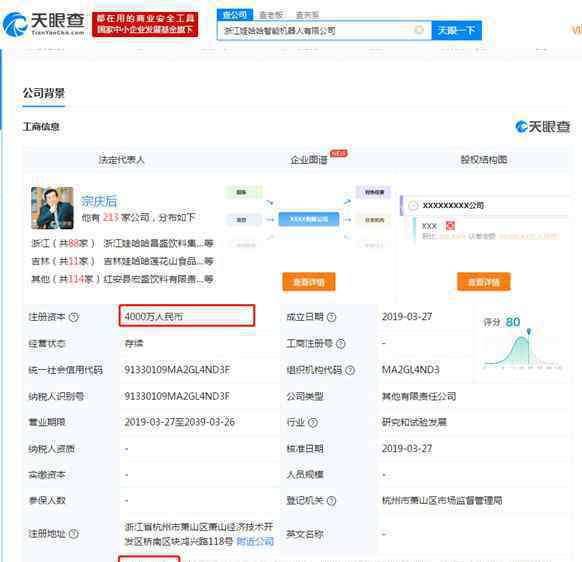Viewport: 582px width, 562px height.
Task: Open the 公司背景 section tab
Action: coord(43,94)
